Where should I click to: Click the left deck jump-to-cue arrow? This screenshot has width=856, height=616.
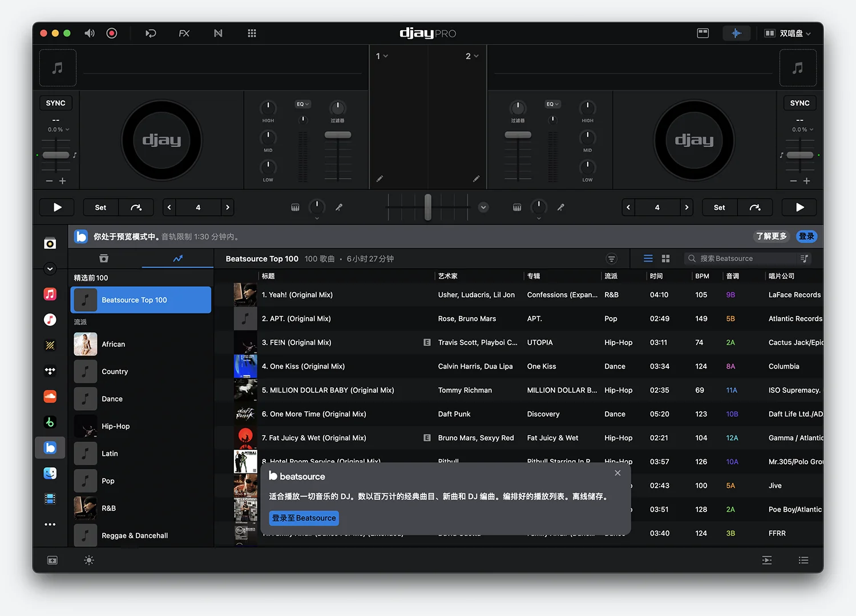point(136,208)
